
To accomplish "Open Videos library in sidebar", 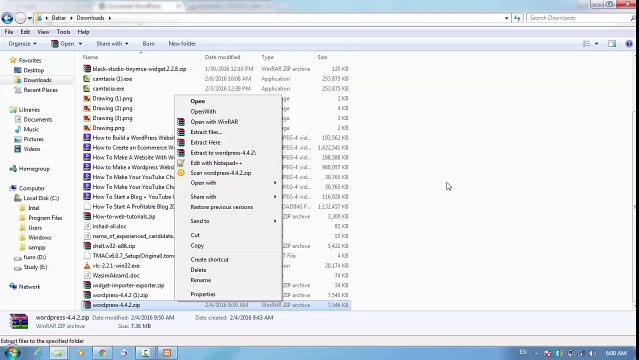I will click(x=32, y=149).
